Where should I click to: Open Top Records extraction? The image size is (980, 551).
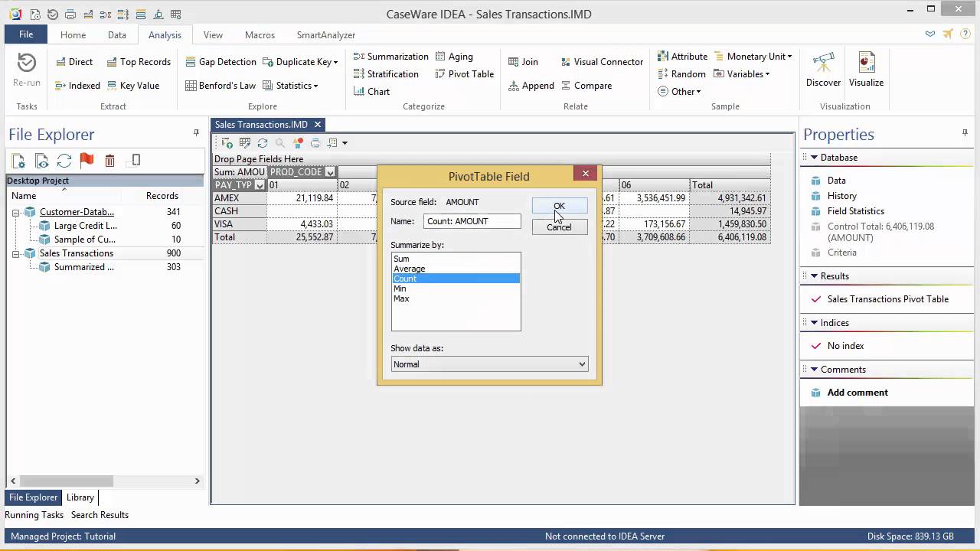coord(139,62)
